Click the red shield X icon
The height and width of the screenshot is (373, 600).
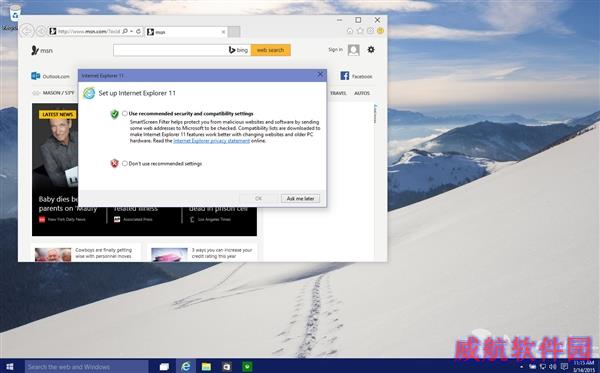coord(114,163)
